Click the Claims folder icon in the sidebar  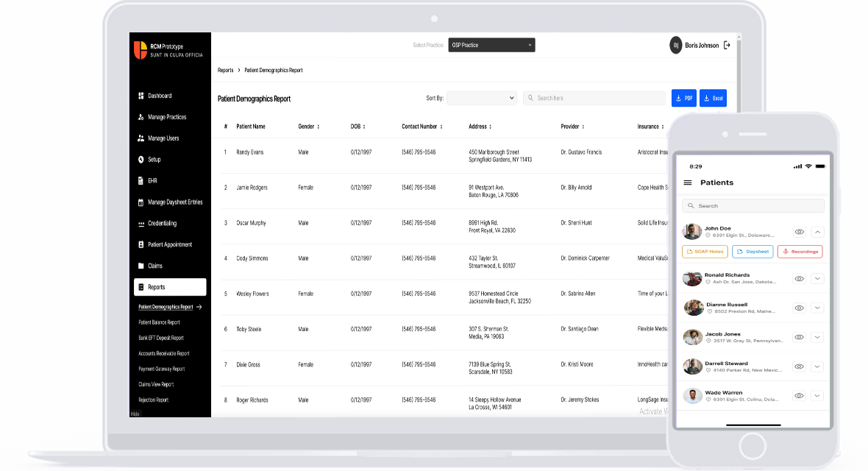pos(141,266)
